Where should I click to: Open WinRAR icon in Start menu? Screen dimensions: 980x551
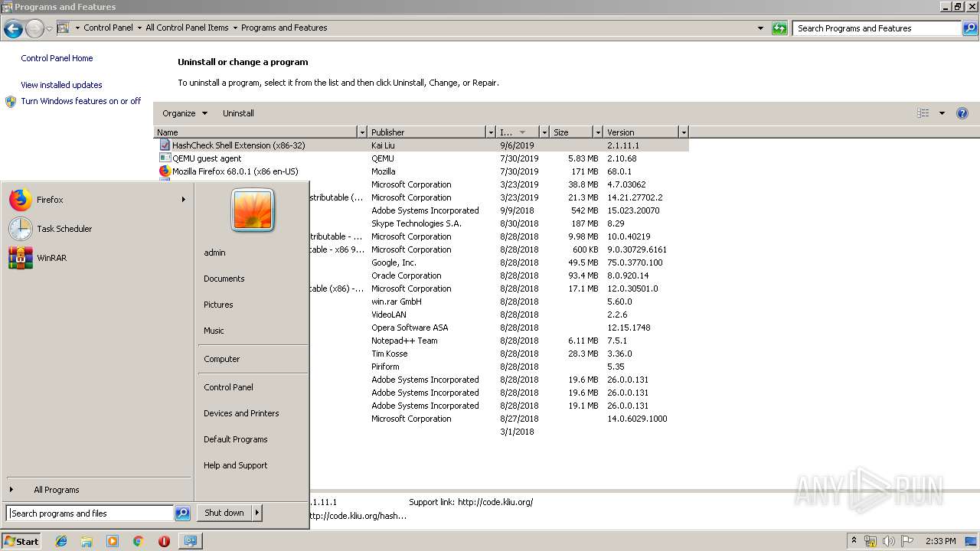(21, 258)
